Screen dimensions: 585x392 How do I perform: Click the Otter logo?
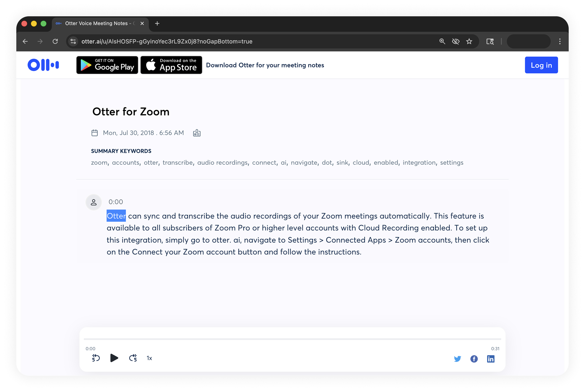(43, 65)
